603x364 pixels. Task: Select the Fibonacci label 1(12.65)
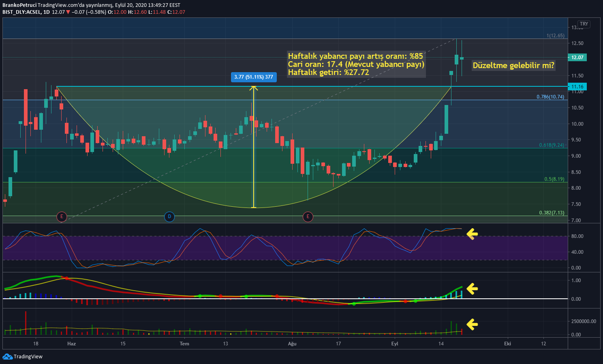(x=555, y=36)
